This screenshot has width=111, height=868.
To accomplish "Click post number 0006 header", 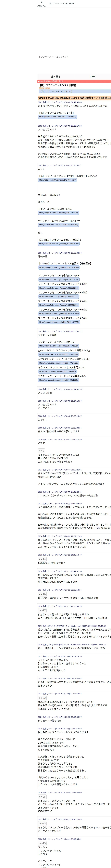I will click(60, 389).
